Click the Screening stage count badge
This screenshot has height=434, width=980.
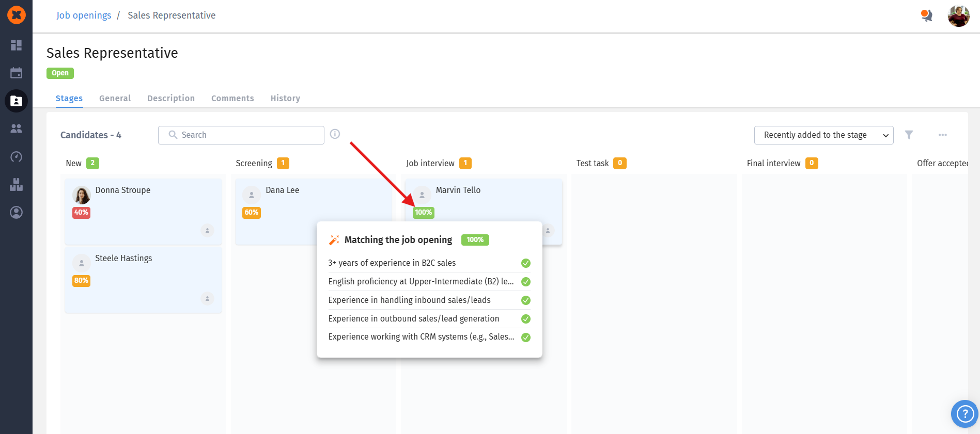(283, 163)
